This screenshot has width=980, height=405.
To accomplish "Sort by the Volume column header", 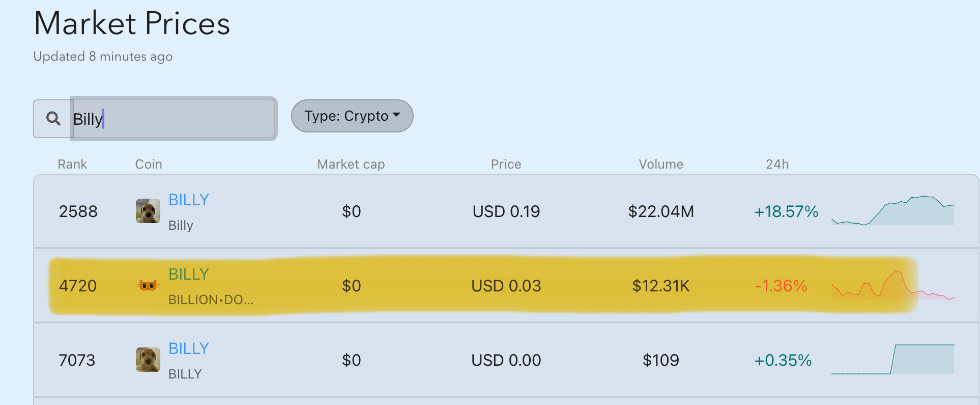I will (660, 164).
